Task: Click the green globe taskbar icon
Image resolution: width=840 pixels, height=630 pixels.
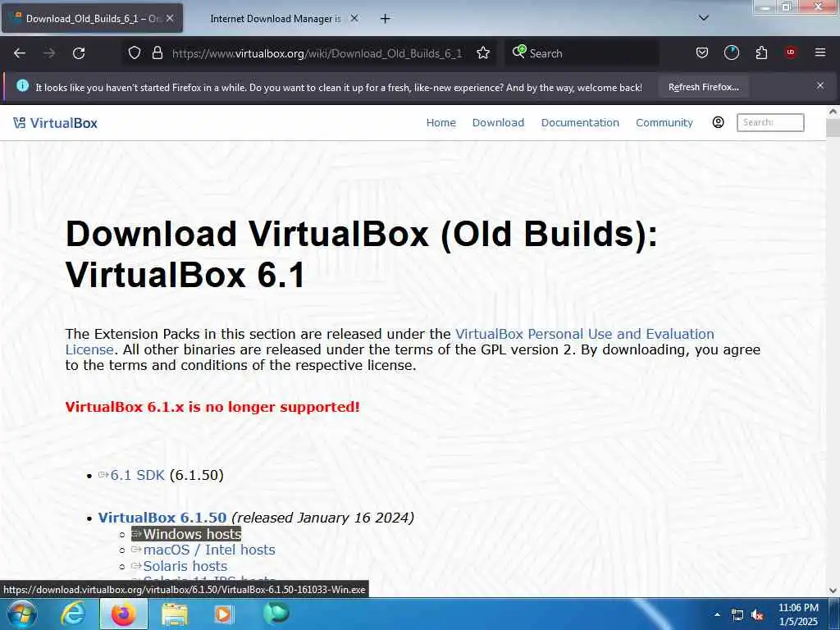Action: [x=276, y=614]
